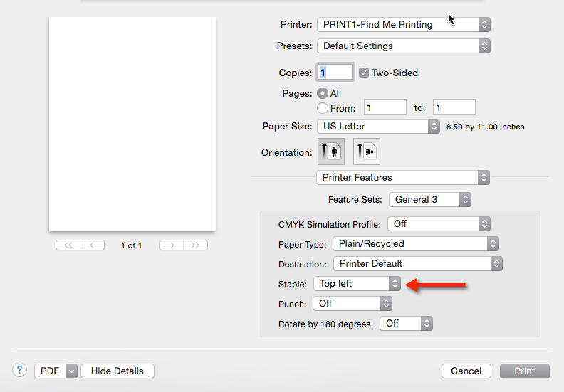Click the page preview thumbnail

click(x=132, y=124)
